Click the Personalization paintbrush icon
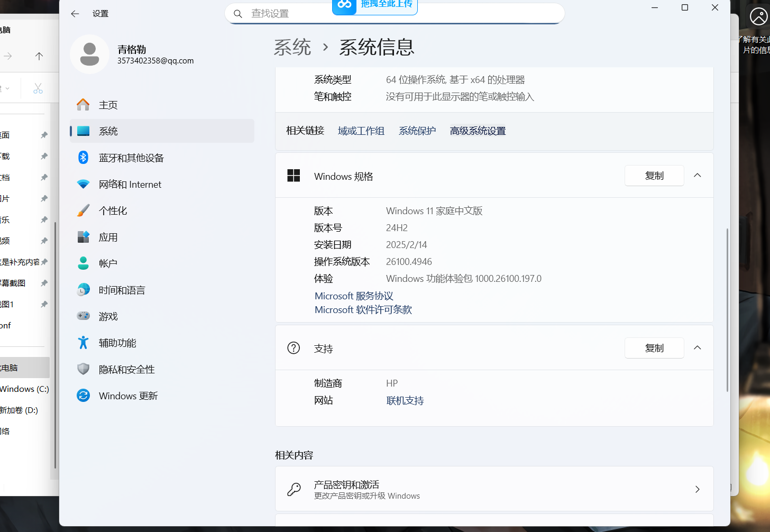This screenshot has width=770, height=532. pyautogui.click(x=83, y=210)
